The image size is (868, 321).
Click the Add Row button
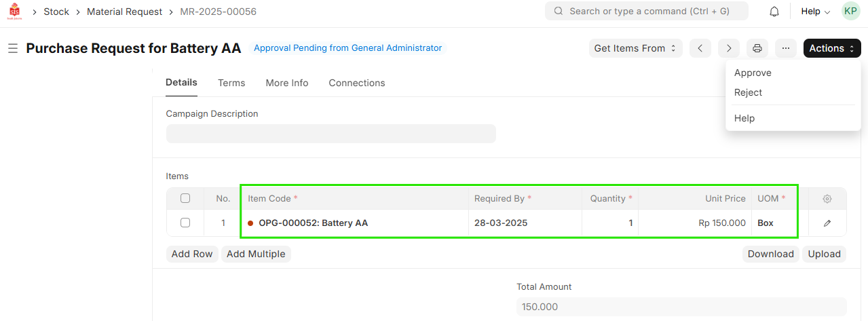(x=192, y=254)
